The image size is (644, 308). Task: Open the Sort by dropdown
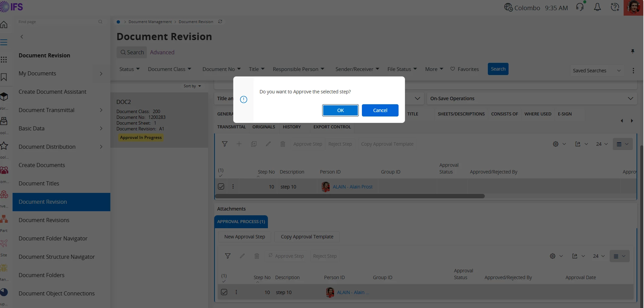192,86
